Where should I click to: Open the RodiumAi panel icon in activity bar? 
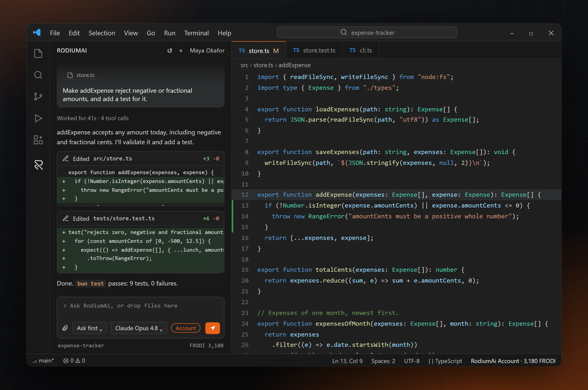(38, 165)
